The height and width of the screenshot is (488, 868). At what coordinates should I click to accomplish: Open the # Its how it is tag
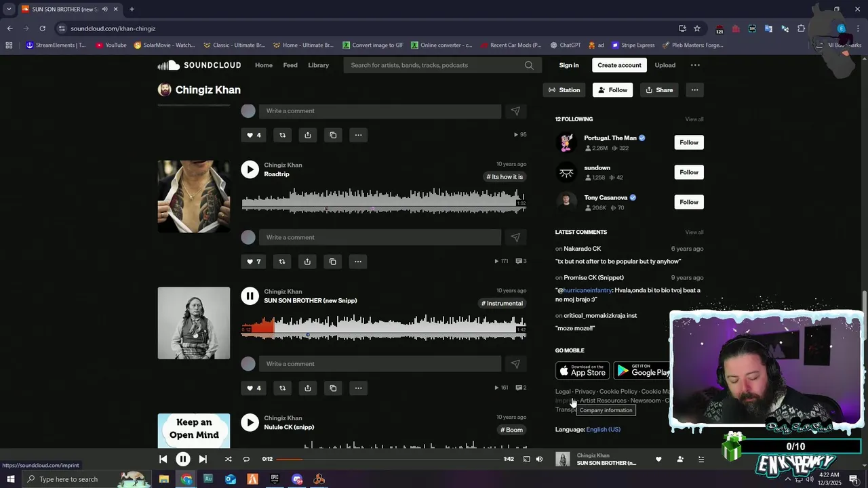click(x=505, y=177)
